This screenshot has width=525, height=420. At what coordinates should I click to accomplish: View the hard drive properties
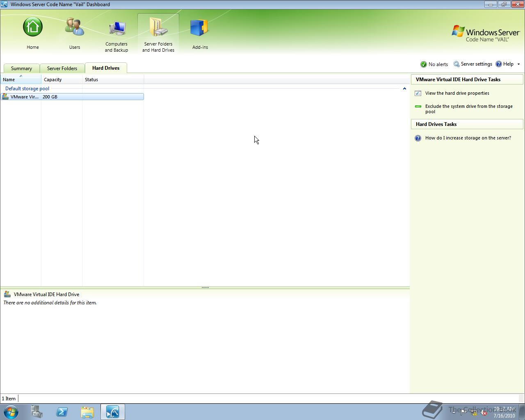coord(457,93)
